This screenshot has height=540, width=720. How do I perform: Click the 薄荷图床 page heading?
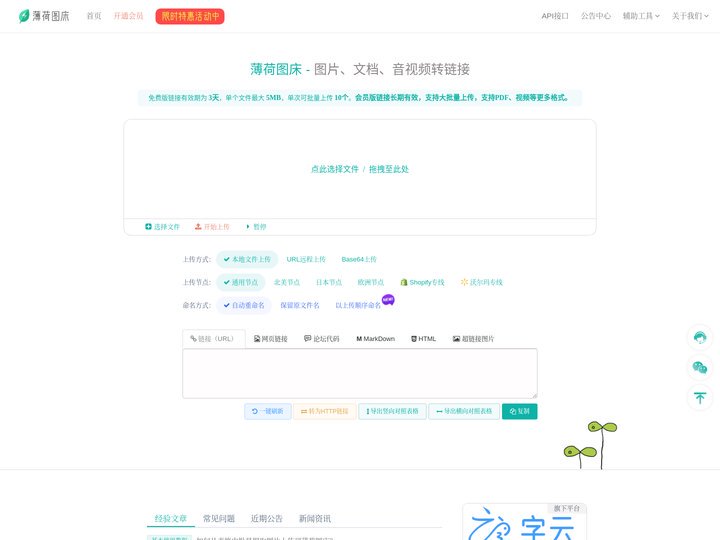pyautogui.click(x=360, y=69)
